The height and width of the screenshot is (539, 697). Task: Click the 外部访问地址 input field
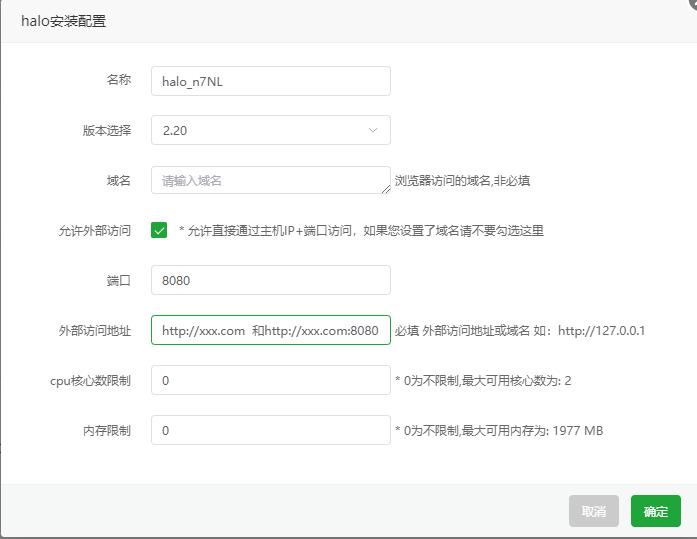(x=271, y=330)
